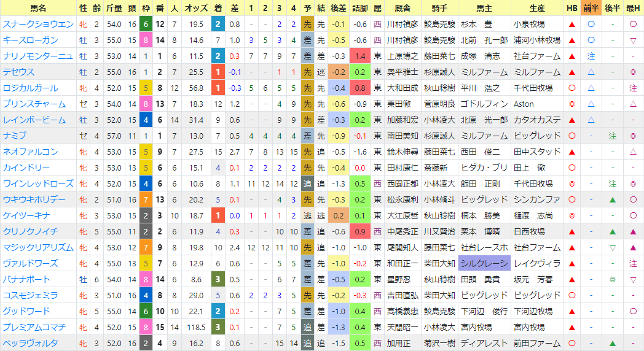This screenshot has height=351, width=644.
Task: Open horse link コスモジェミラ
Action: click(30, 296)
